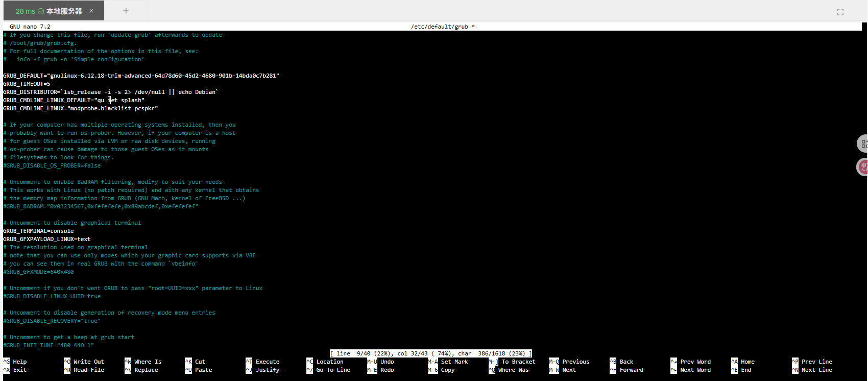Image resolution: width=868 pixels, height=381 pixels.
Task: Click the GRUB_CMDLINE_LINUX_DEFAULT line
Action: click(74, 100)
